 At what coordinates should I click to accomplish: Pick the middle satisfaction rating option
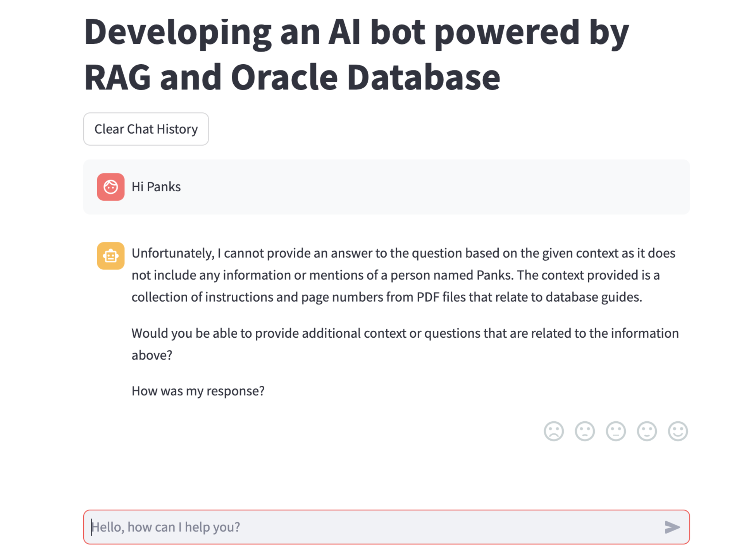pyautogui.click(x=616, y=431)
